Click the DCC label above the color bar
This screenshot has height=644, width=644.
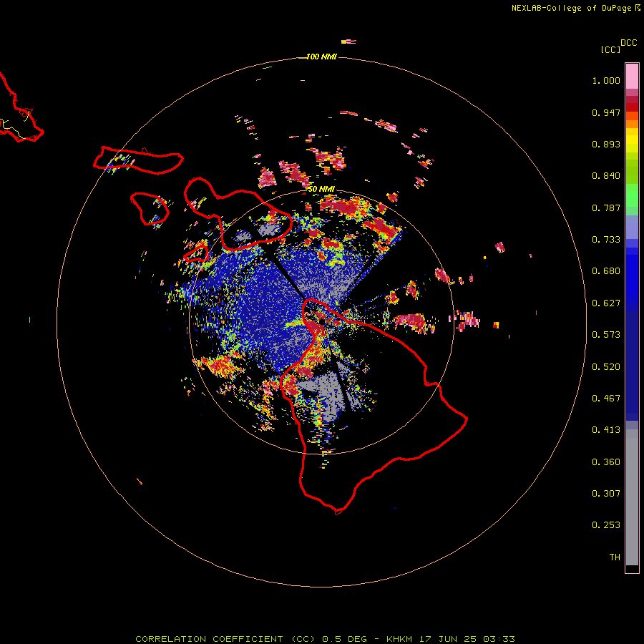click(x=628, y=43)
